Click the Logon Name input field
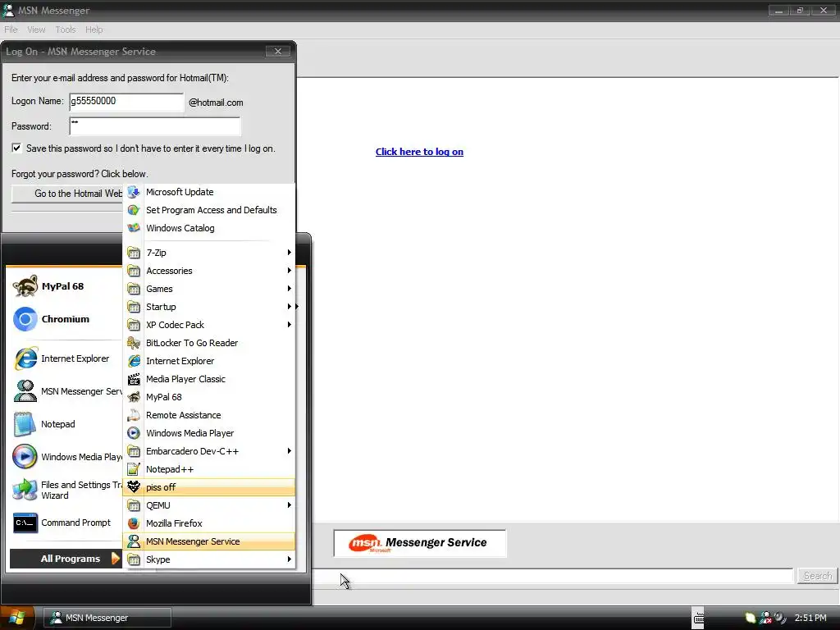This screenshot has width=840, height=630. 126,102
